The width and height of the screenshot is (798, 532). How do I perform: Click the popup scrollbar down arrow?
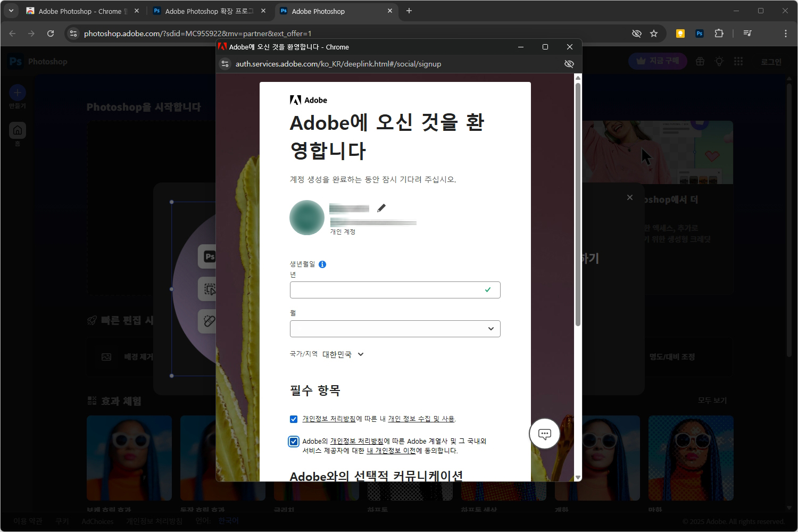coord(578,477)
